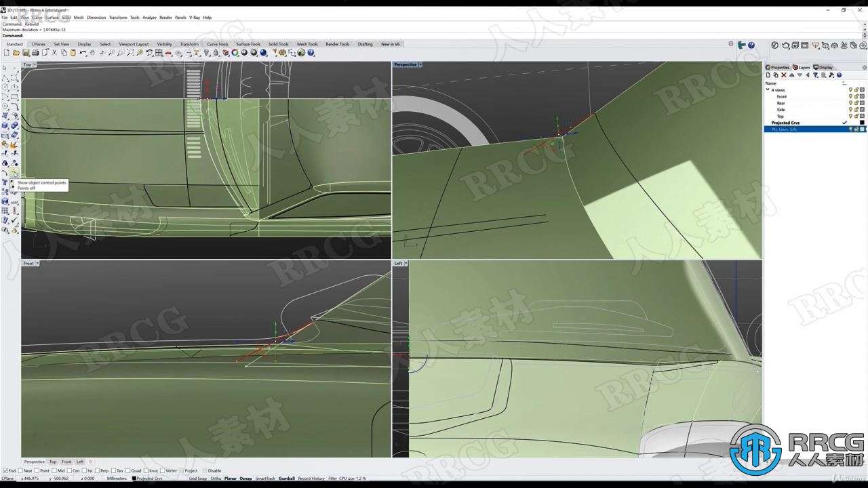Click the Paste clipboard icon
Screen dimensions: 868x488
click(x=73, y=53)
